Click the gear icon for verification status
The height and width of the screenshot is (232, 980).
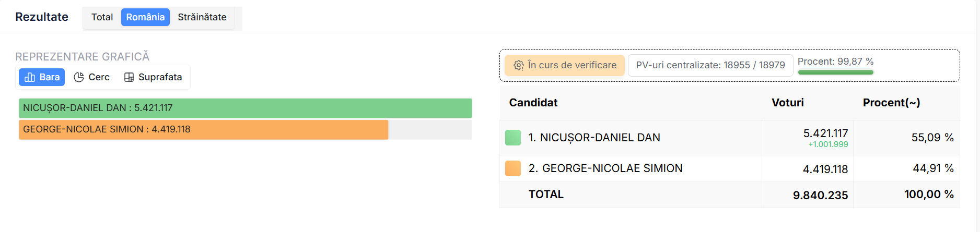(x=518, y=65)
